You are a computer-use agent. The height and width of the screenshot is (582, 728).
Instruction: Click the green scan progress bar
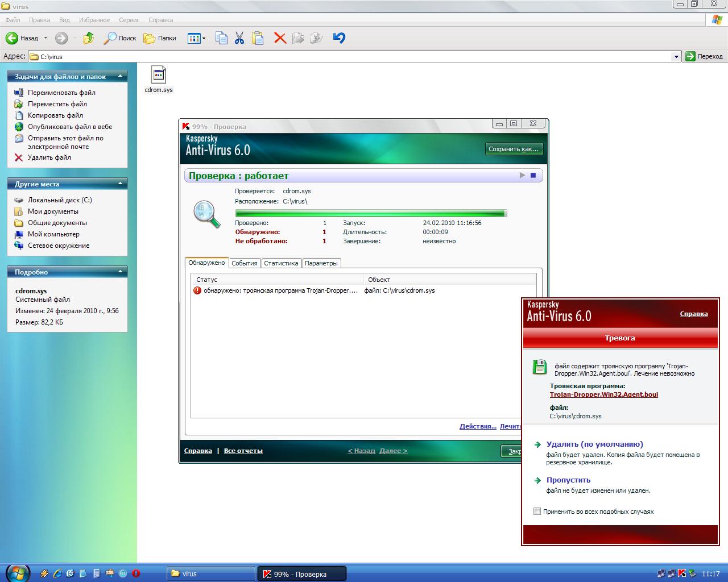click(x=371, y=214)
